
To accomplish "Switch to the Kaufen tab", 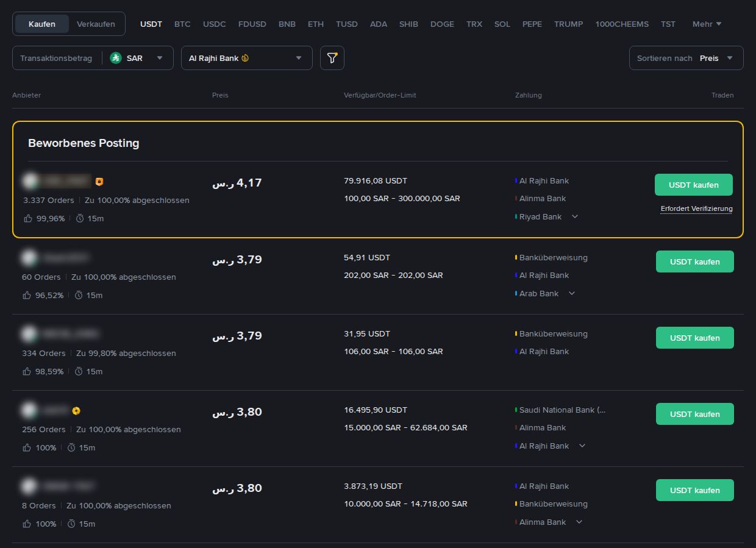I will tap(42, 24).
